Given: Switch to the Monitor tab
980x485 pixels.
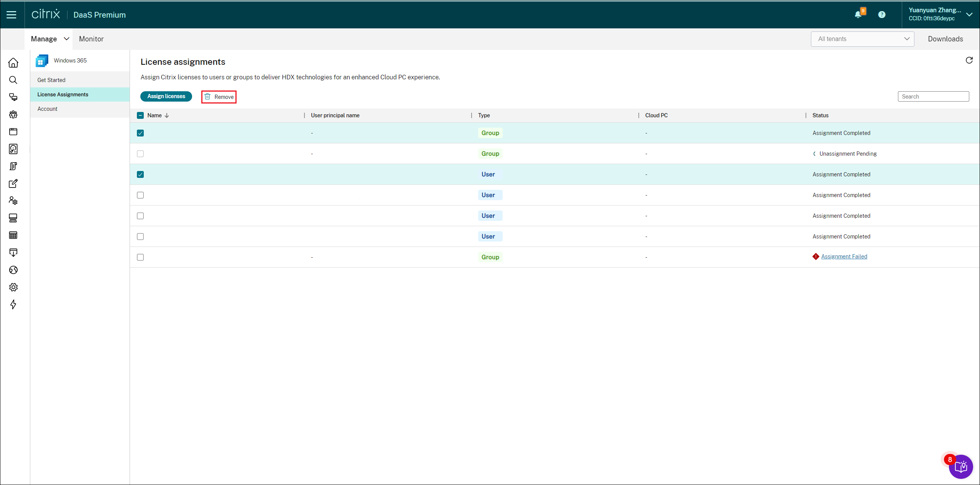Looking at the screenshot, I should click(x=91, y=39).
